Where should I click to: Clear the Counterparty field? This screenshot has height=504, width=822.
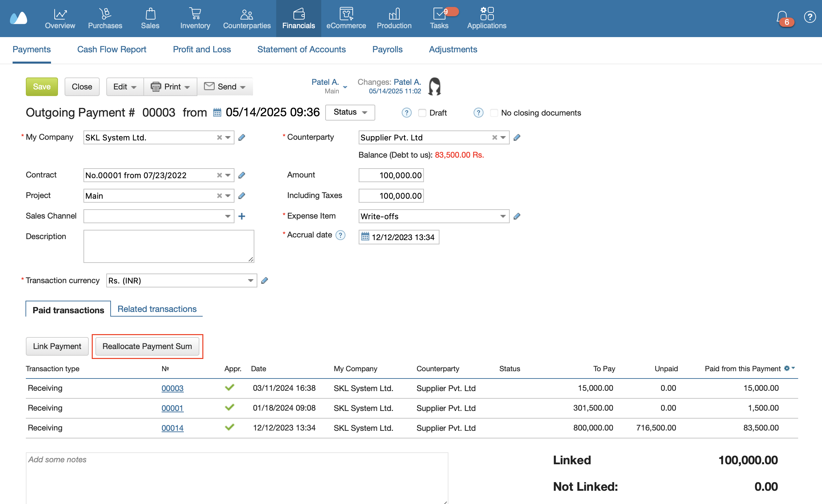[x=495, y=137]
